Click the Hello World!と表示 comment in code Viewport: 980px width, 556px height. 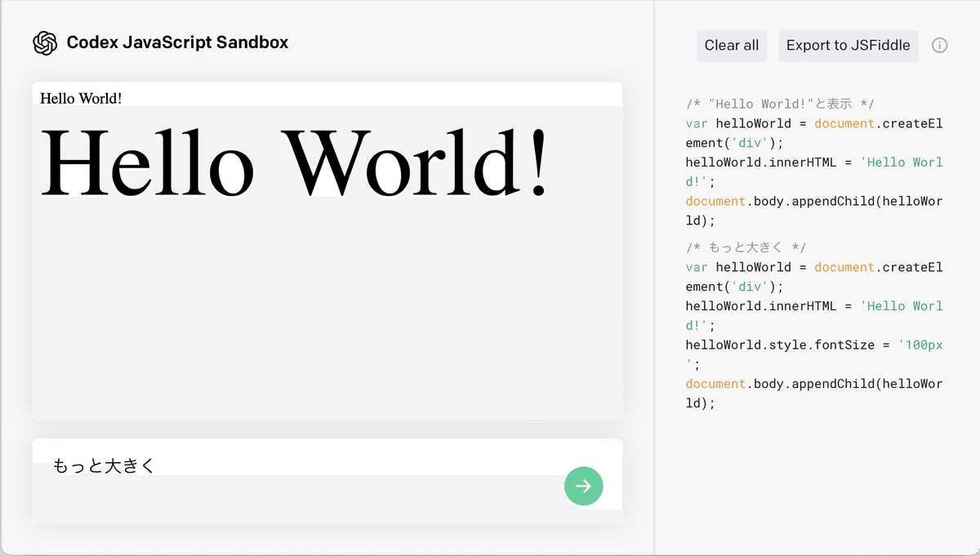776,104
